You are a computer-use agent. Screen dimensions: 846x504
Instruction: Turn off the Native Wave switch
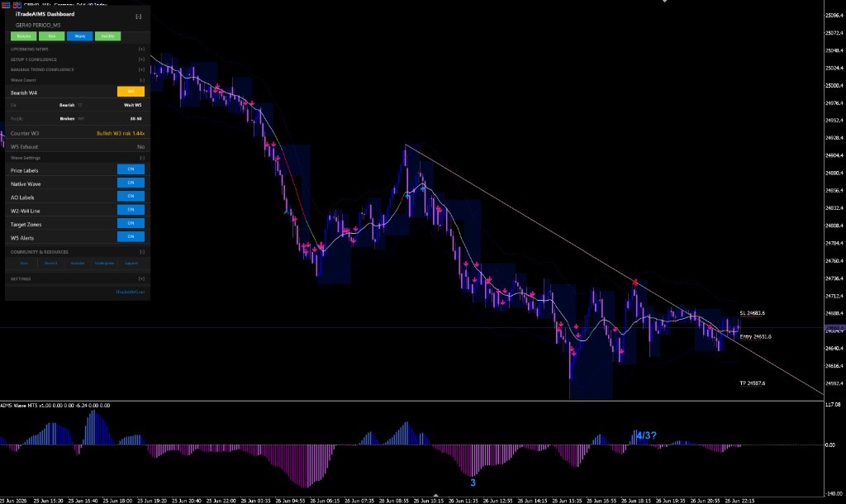pos(131,183)
